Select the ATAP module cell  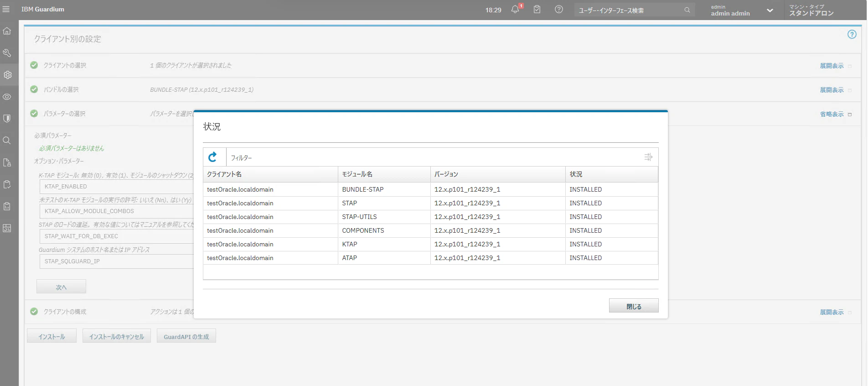pos(384,258)
